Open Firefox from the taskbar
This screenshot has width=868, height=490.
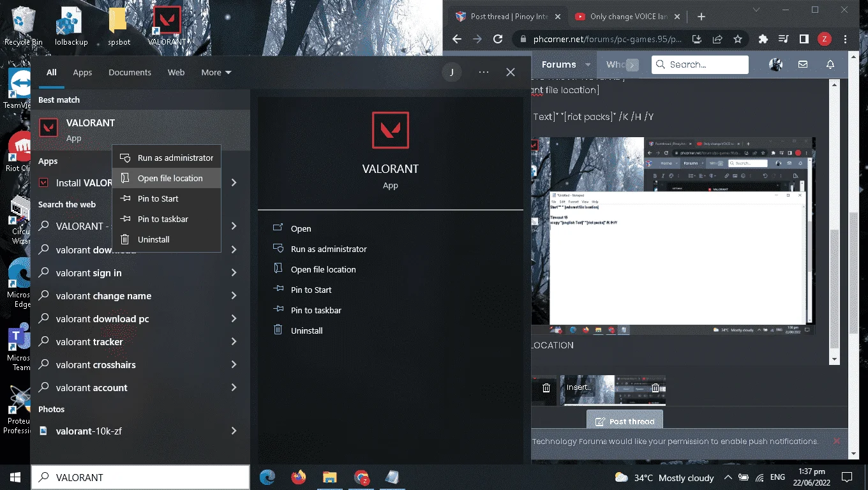pyautogui.click(x=298, y=477)
